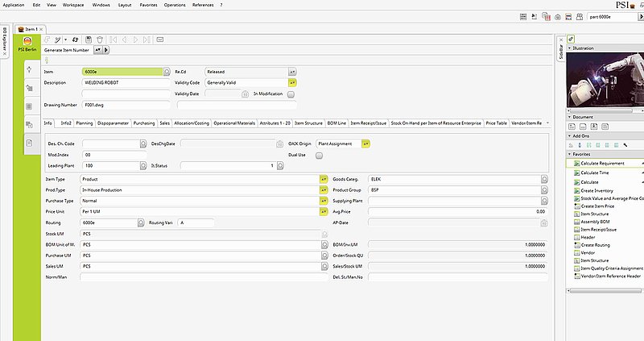This screenshot has height=341, width=644.
Task: Open the OAK Origin Plant Assignment dropdown
Action: [365, 143]
